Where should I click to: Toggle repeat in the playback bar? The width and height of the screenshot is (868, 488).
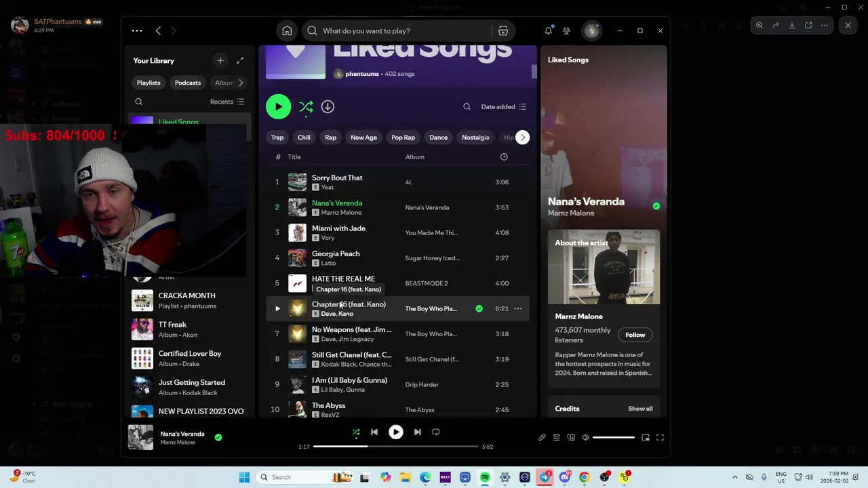pyautogui.click(x=435, y=432)
